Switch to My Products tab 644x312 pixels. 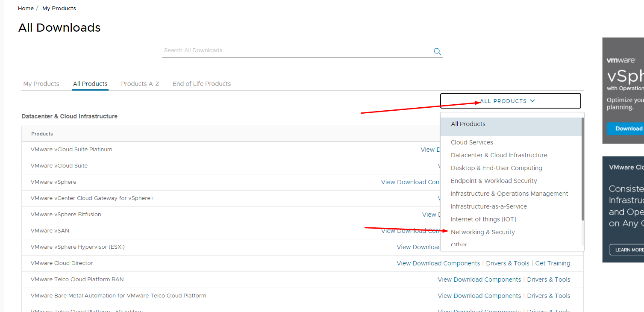41,84
